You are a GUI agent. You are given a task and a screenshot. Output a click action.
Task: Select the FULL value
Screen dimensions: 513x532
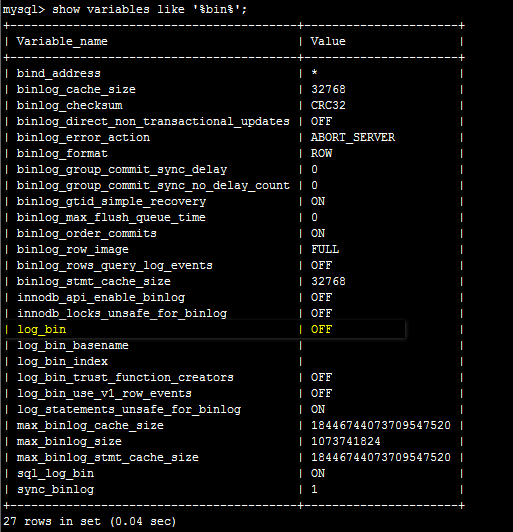[325, 249]
